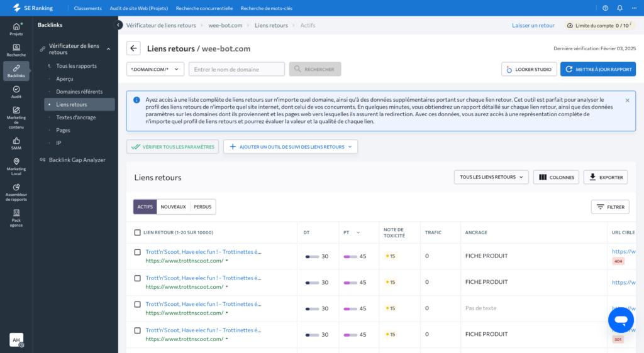644x353 pixels.
Task: Open the SE Ranking logo home
Action: pos(33,8)
